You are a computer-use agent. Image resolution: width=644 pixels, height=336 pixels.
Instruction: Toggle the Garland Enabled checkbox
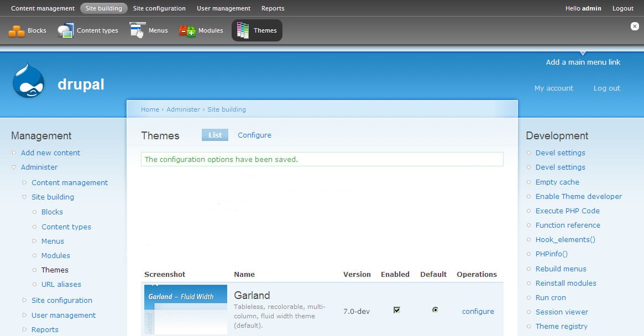[x=396, y=309]
